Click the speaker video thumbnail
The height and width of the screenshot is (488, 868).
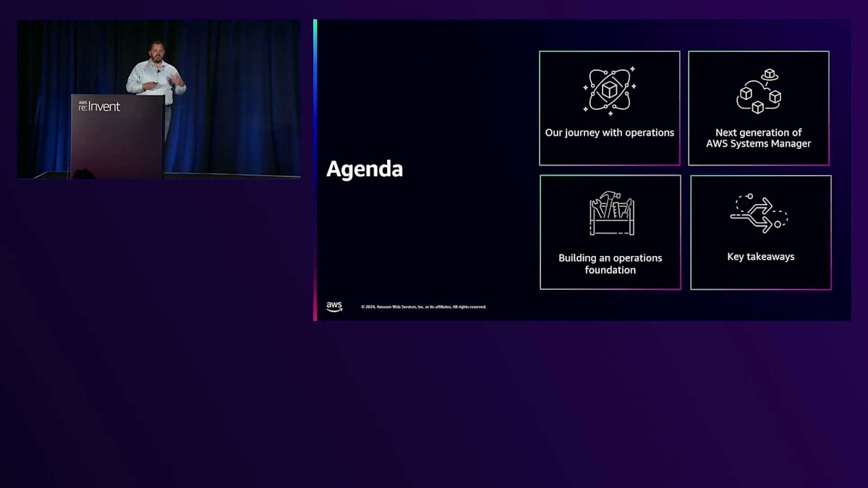point(158,99)
